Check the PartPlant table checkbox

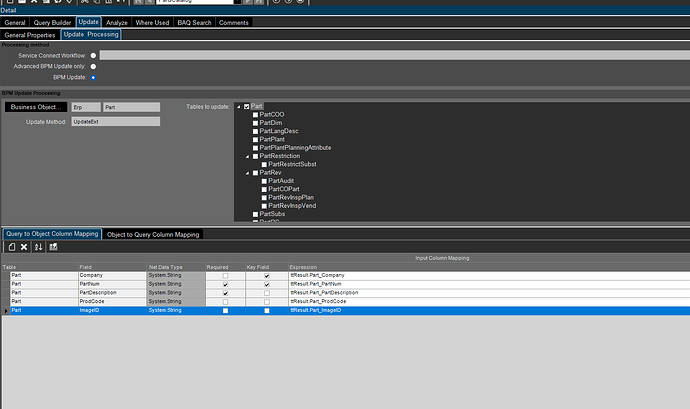(x=255, y=140)
